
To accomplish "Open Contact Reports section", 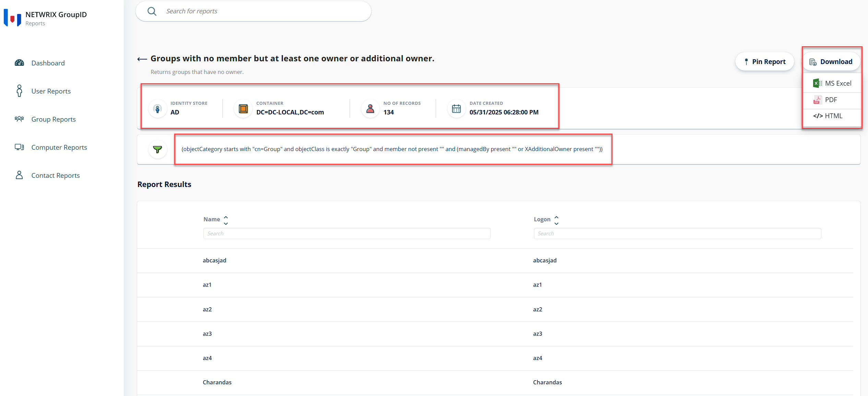I will point(56,175).
